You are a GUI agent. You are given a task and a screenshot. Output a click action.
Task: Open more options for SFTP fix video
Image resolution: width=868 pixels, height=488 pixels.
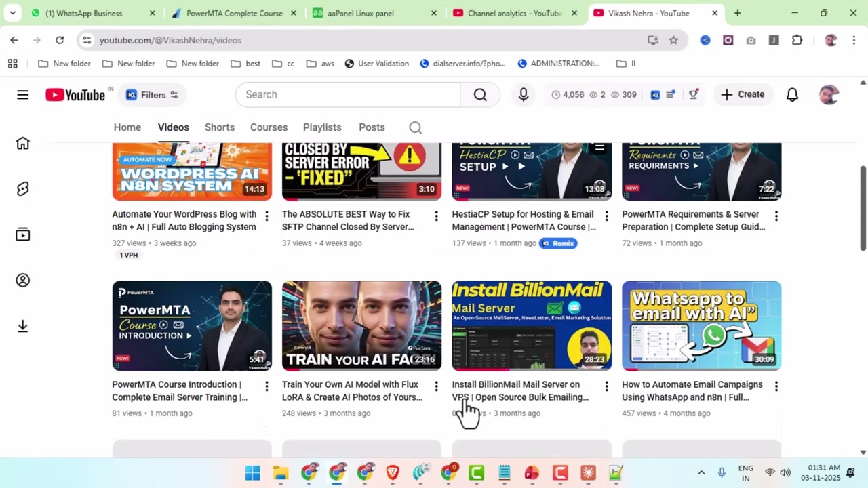coord(436,216)
